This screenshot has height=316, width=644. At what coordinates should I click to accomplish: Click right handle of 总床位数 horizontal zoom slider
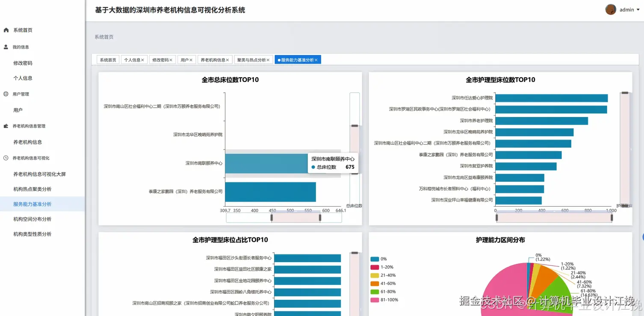(320, 218)
